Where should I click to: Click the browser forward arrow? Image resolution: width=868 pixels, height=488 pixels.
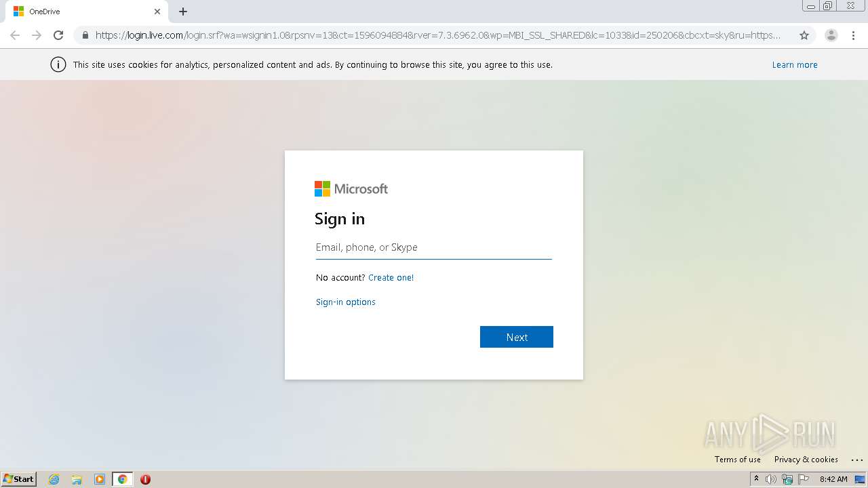pyautogui.click(x=37, y=35)
